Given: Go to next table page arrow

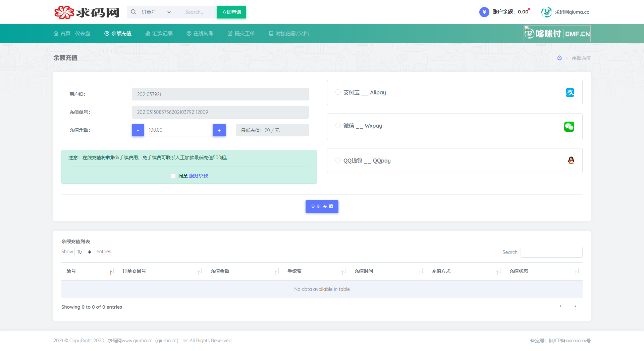Looking at the screenshot, I should tap(575, 306).
